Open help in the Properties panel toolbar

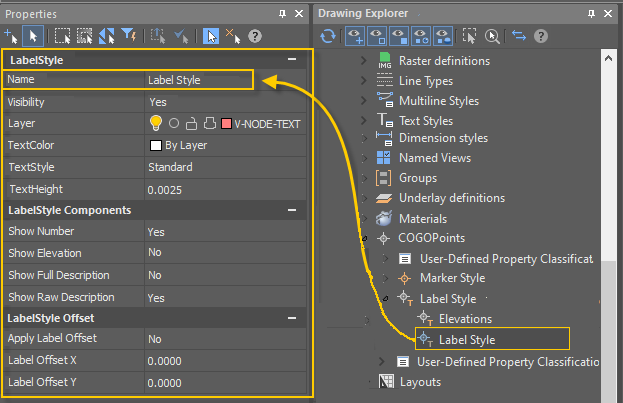[x=255, y=36]
